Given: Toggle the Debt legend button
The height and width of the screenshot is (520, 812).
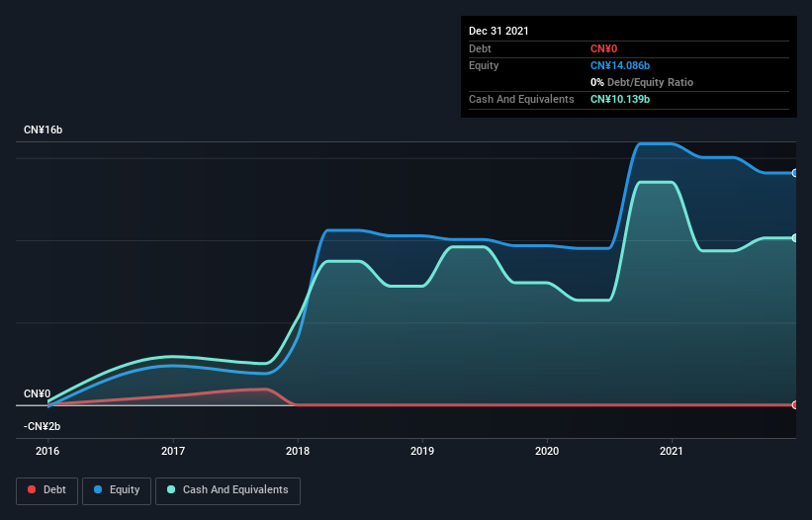Looking at the screenshot, I should [46, 490].
